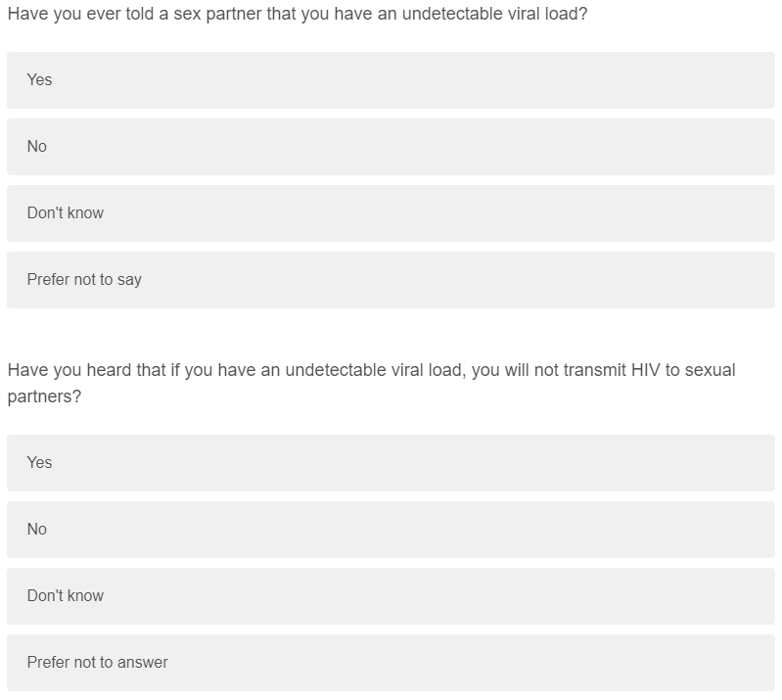
Task: Click the word 'Yes' in second question's answers
Action: (x=39, y=463)
